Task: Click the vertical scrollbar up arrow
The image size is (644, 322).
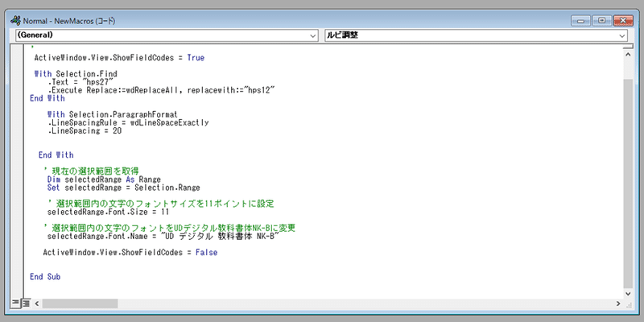Action: coord(628,54)
